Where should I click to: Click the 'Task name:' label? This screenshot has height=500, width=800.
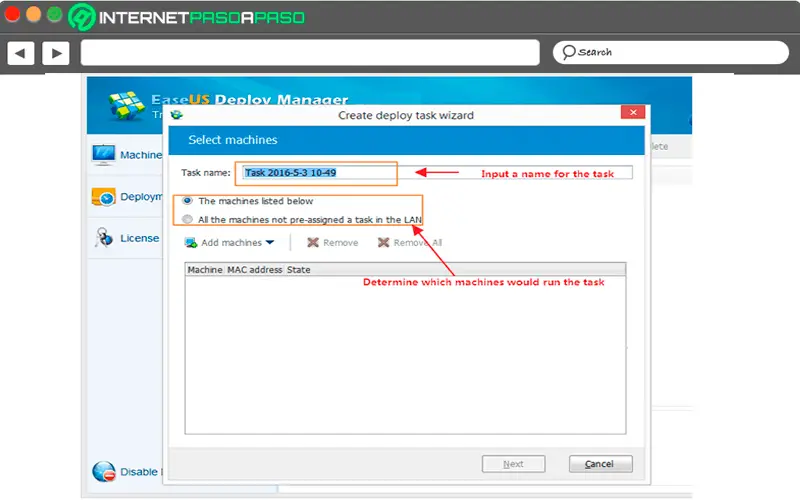click(206, 172)
